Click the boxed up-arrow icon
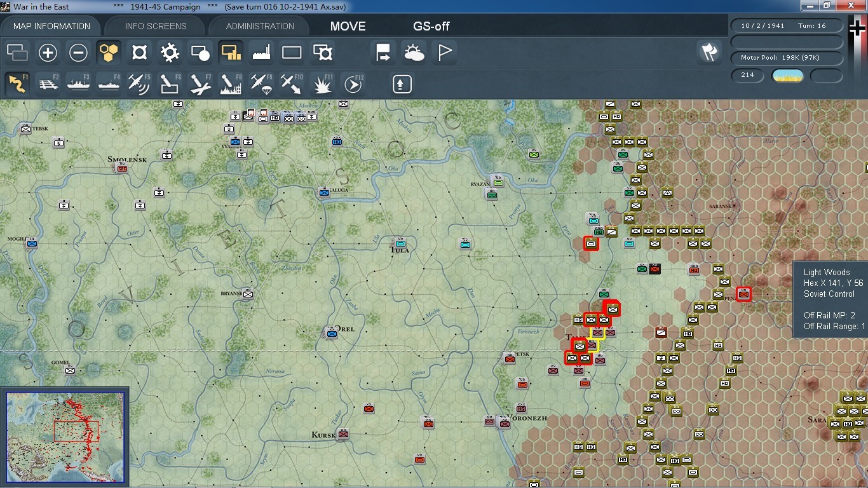Screen dimensions: 868x488 [x=402, y=84]
